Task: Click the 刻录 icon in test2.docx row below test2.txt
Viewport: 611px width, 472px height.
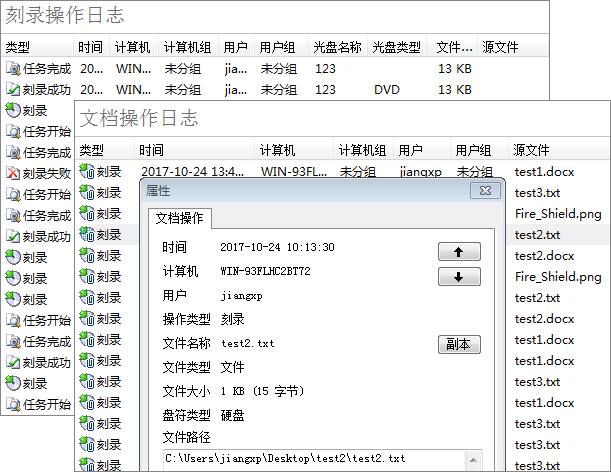Action: pyautogui.click(x=87, y=256)
